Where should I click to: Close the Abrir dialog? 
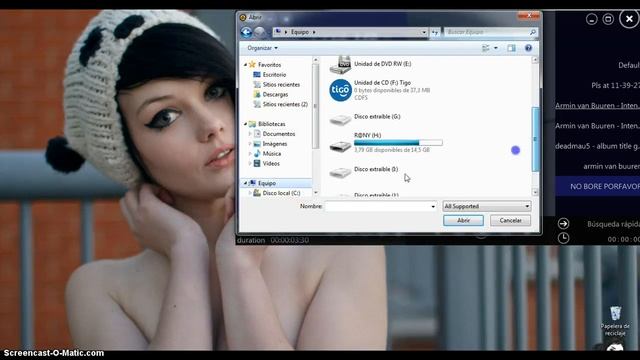pos(529,16)
